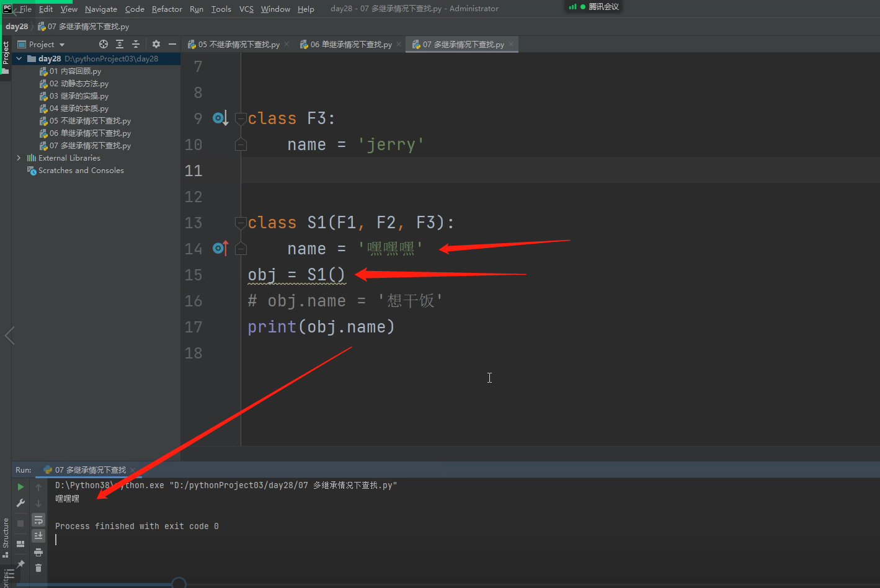Click Collapse All in the Project toolbar
The height and width of the screenshot is (588, 880).
(136, 44)
